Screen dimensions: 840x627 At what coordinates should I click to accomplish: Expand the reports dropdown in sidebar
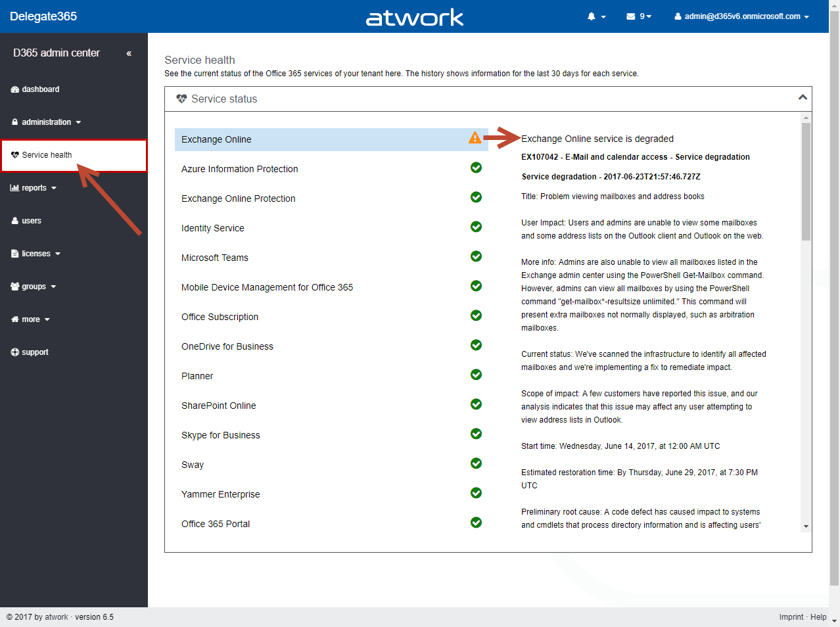34,188
